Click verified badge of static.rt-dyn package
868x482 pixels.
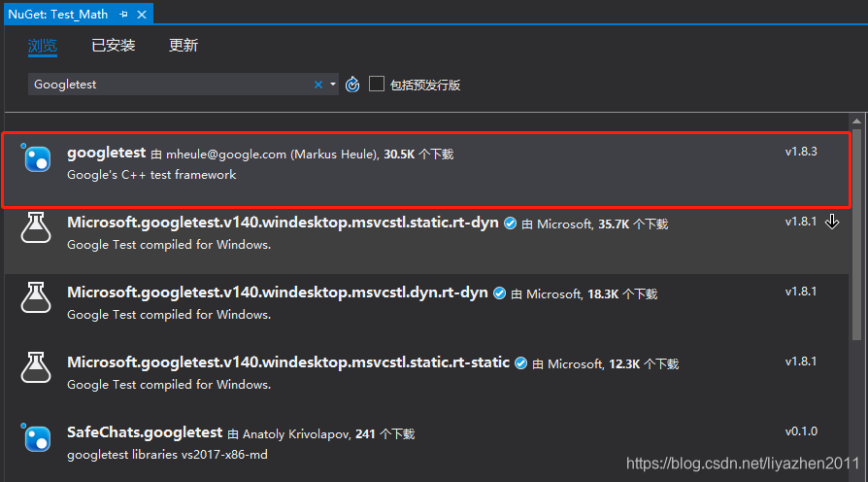point(511,224)
